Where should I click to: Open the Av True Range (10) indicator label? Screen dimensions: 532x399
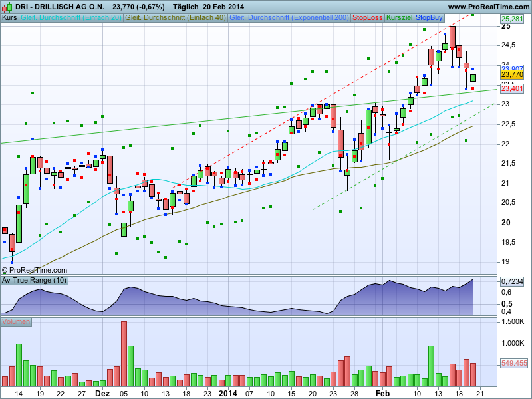click(34, 280)
